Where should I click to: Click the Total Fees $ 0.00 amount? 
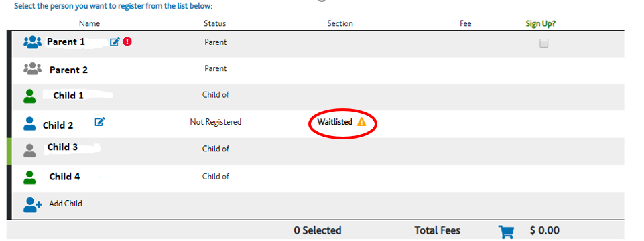pyautogui.click(x=545, y=231)
